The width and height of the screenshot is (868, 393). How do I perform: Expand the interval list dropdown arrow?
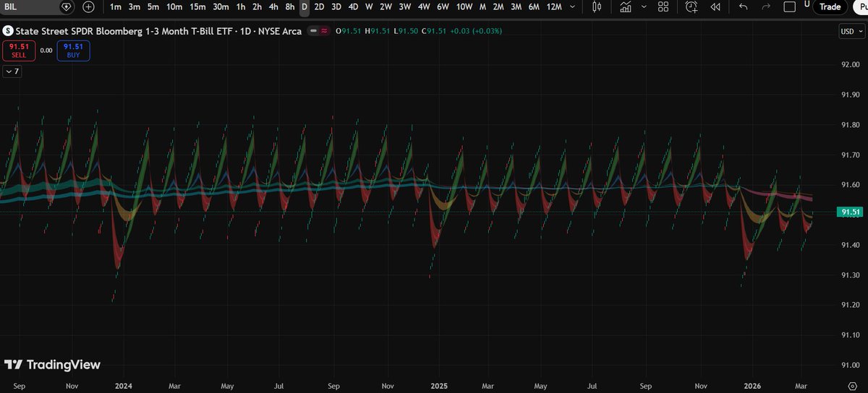(574, 7)
